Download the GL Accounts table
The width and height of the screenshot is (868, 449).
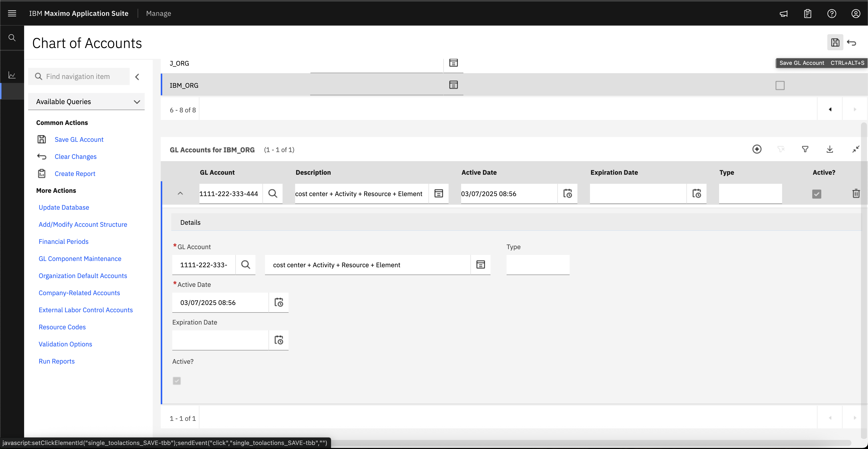tap(830, 149)
